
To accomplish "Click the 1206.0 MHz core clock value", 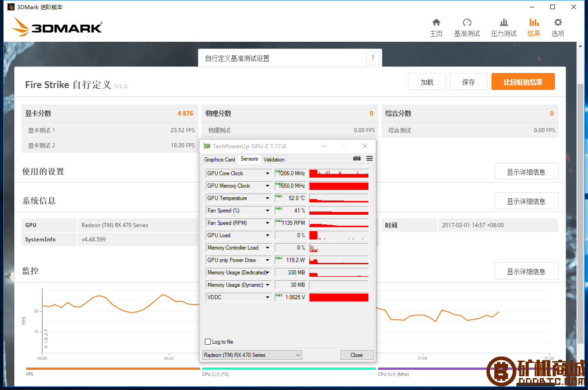I will (x=292, y=173).
